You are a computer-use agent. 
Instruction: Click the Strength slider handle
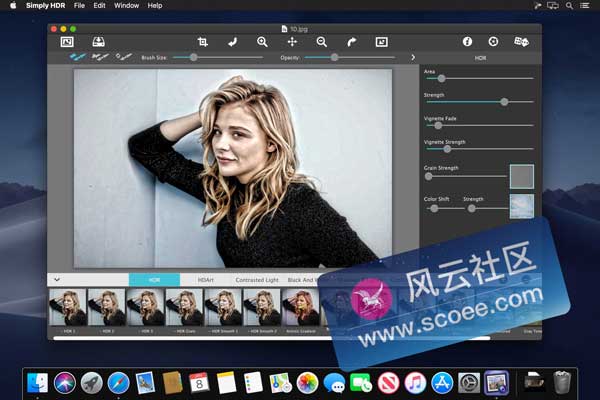(504, 101)
